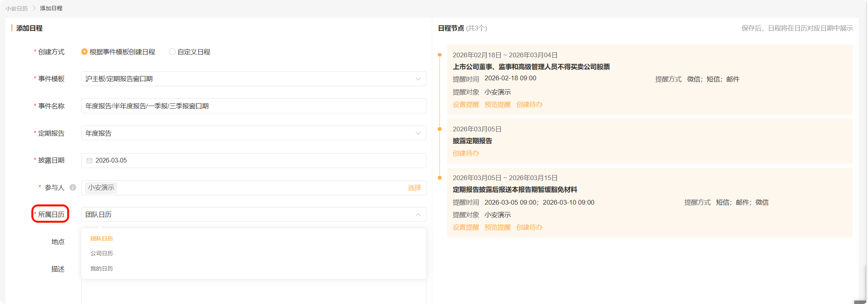
Task: Click the title 上市公司董事、监事和高级管理人员不得买卖公司股票
Action: 531,67
